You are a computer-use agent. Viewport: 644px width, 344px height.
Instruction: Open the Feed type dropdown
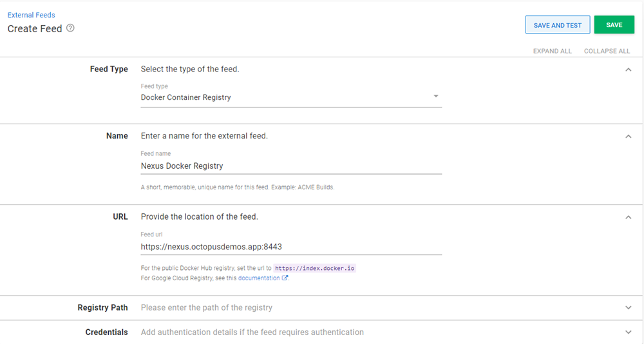(x=291, y=97)
